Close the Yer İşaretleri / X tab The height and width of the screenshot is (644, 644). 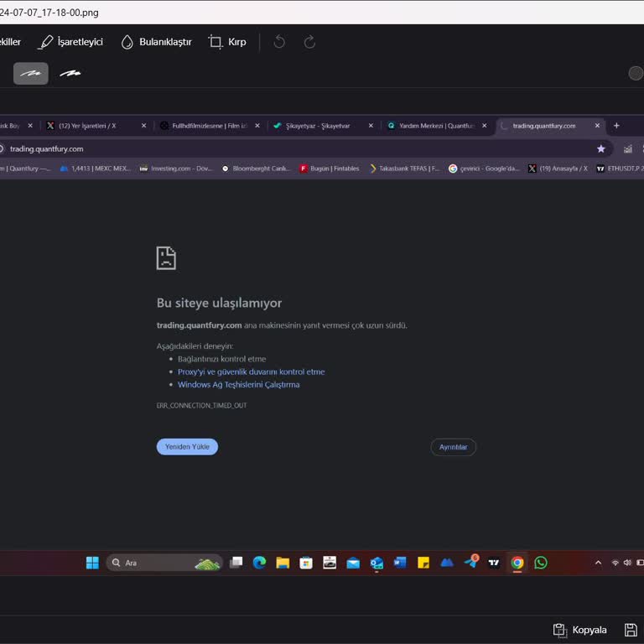point(143,126)
